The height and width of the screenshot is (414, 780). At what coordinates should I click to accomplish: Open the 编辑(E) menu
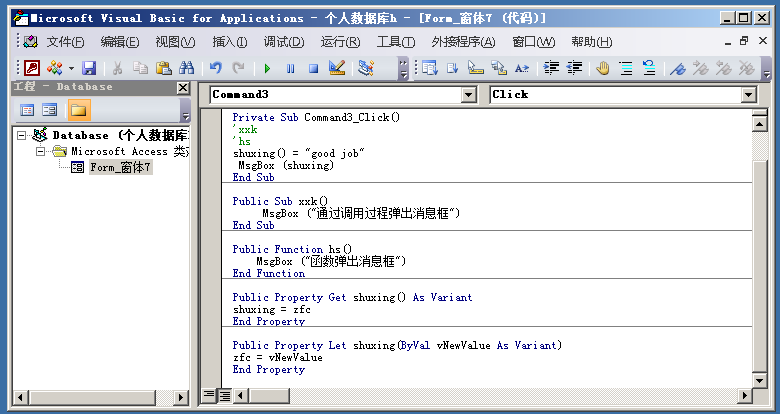(x=120, y=42)
